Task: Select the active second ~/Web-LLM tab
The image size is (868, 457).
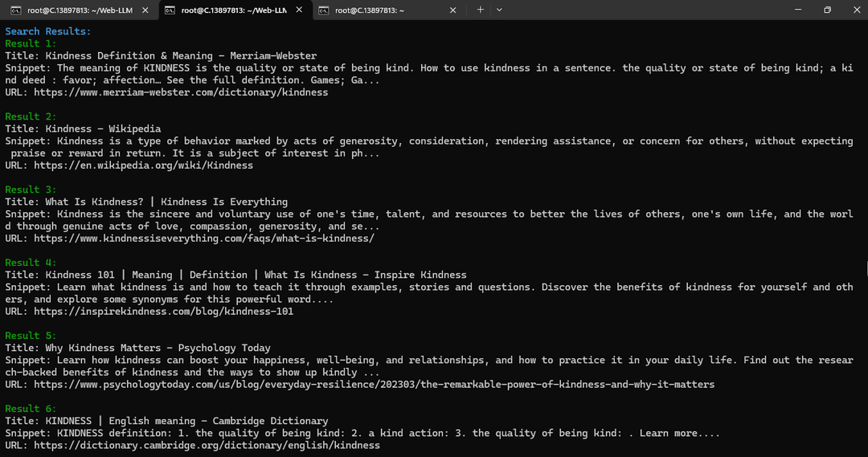Action: click(234, 10)
